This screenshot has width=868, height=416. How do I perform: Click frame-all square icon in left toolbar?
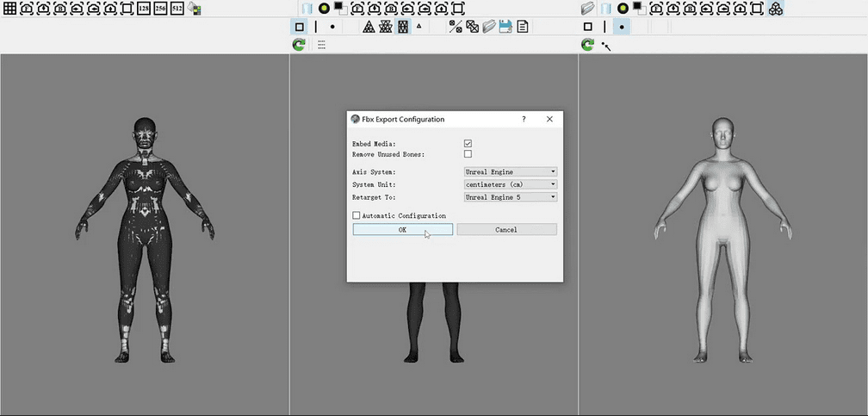click(x=127, y=9)
